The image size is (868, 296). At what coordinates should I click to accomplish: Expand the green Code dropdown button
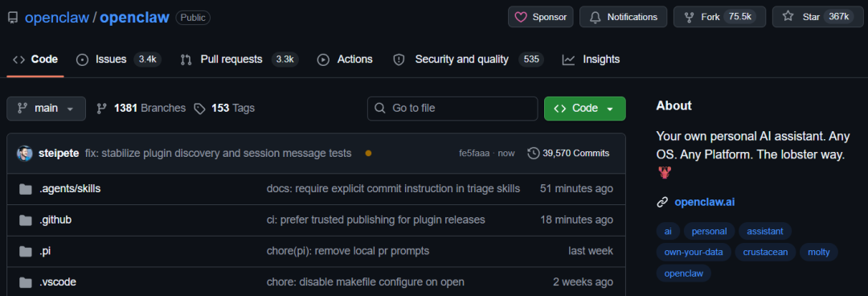[x=585, y=109]
